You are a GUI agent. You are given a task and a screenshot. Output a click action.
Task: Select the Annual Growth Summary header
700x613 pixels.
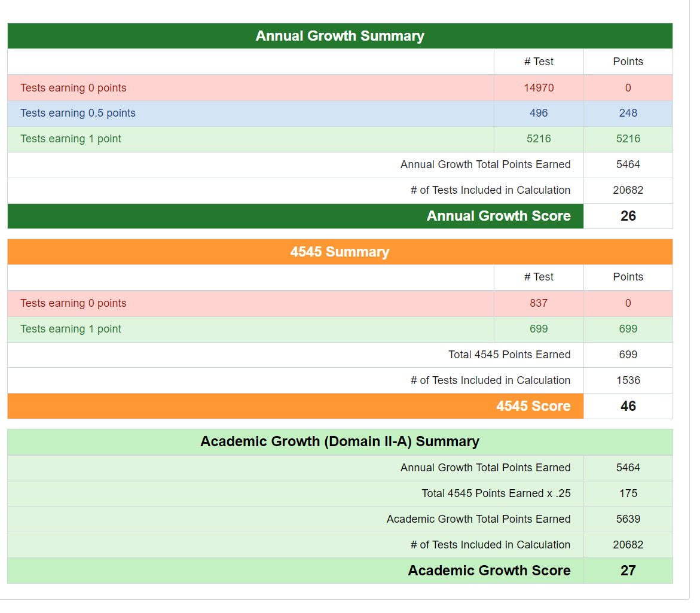coord(340,36)
